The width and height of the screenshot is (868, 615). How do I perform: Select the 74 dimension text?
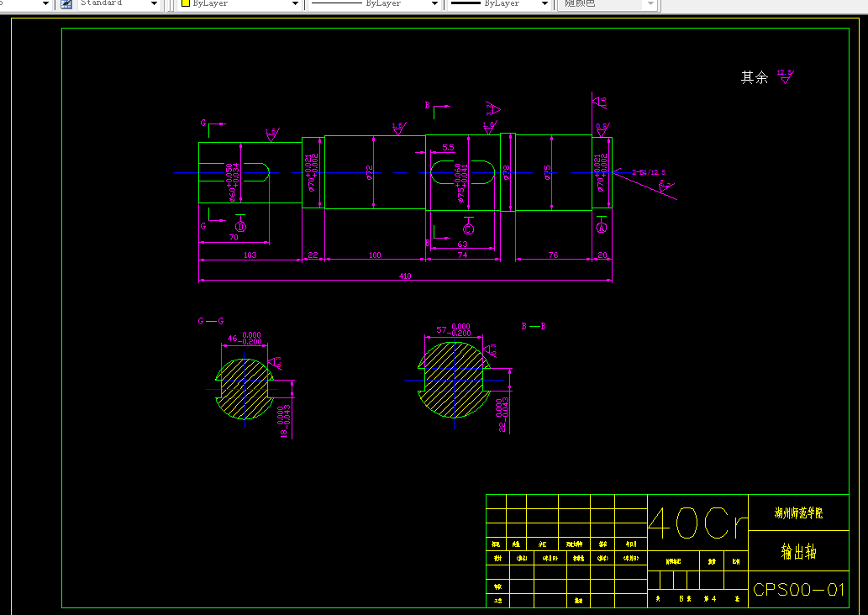click(463, 255)
